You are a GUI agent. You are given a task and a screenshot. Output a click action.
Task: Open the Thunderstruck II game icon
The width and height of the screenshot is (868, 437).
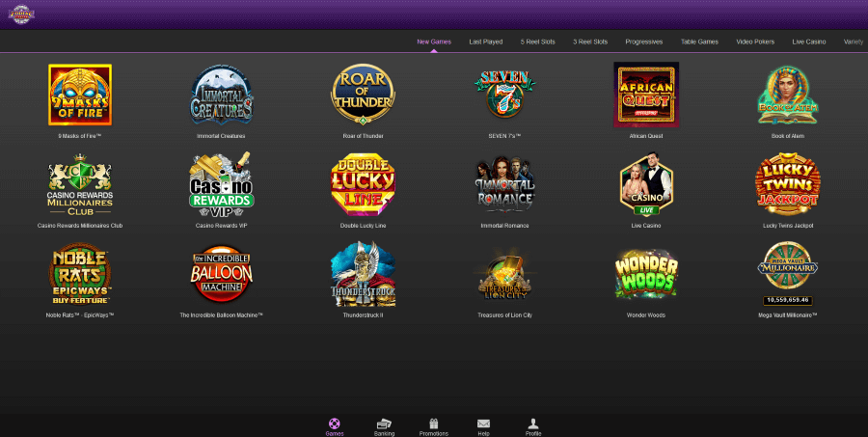point(364,274)
